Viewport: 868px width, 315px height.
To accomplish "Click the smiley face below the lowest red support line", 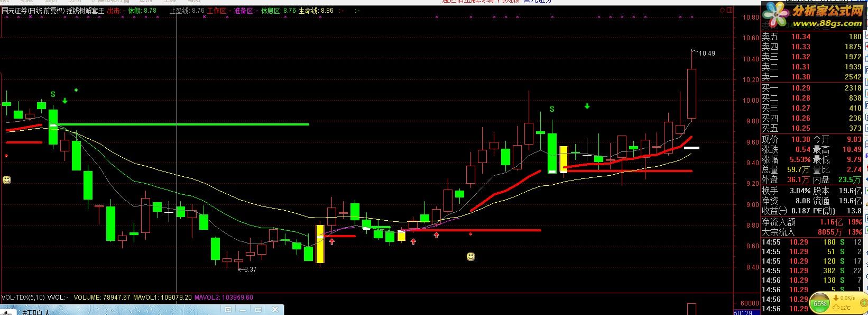I will click(470, 257).
